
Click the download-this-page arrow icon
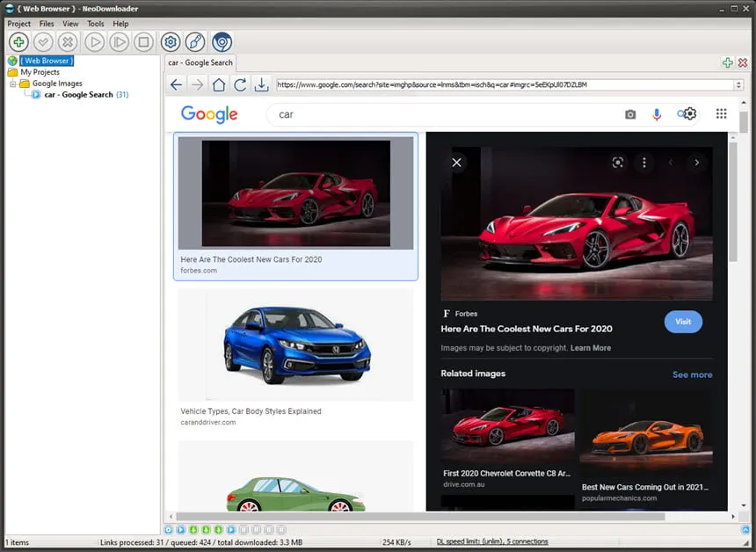pos(261,85)
